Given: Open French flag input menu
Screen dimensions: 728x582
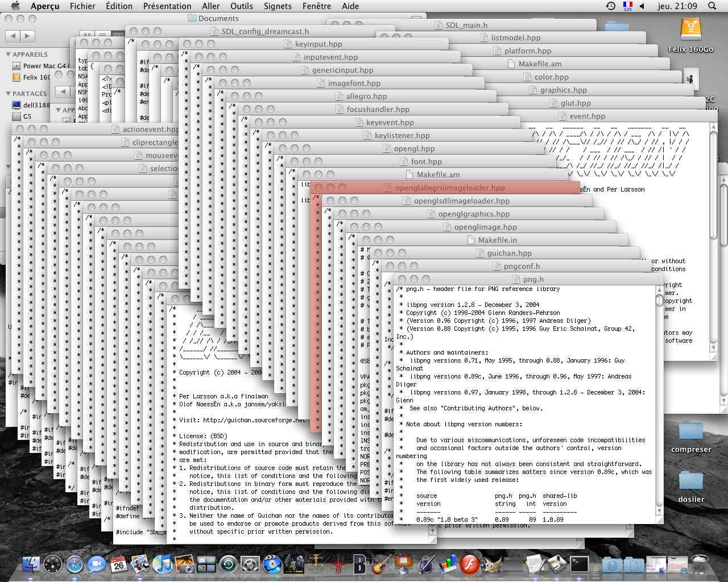Looking at the screenshot, I should click(628, 6).
